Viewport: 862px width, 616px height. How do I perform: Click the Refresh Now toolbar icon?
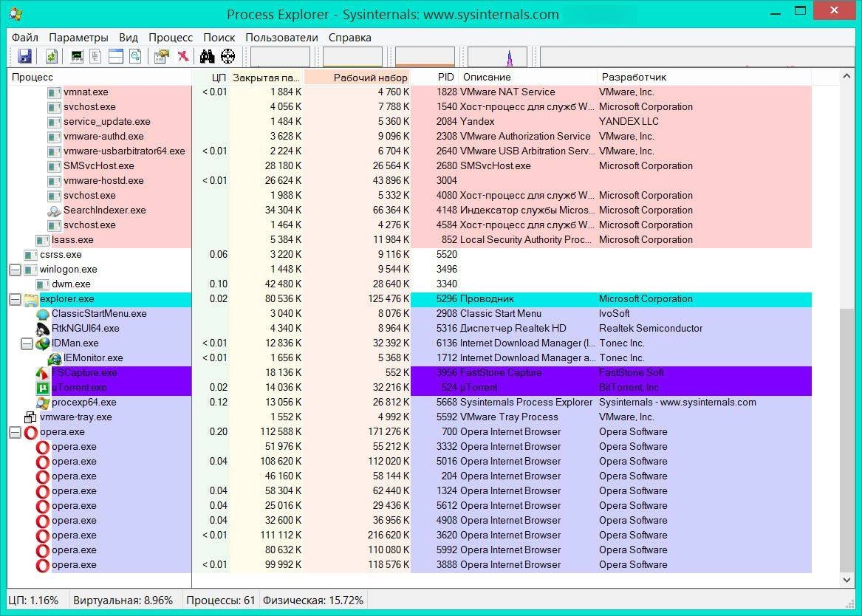coord(51,56)
